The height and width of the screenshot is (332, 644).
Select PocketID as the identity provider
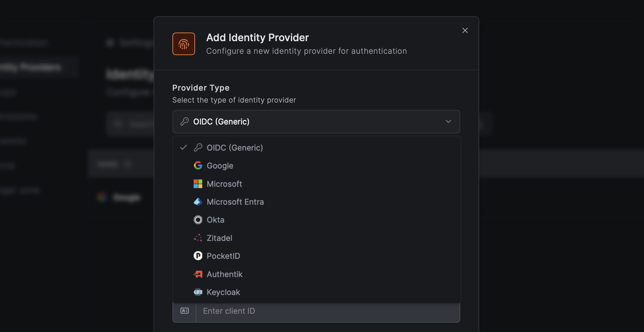(x=223, y=256)
